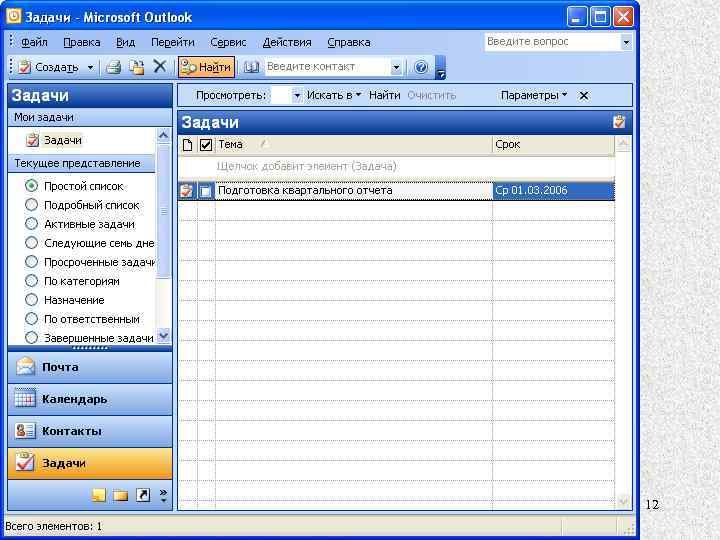720x540 pixels.
Task: Select Следующие семь дней view
Action: click(32, 243)
